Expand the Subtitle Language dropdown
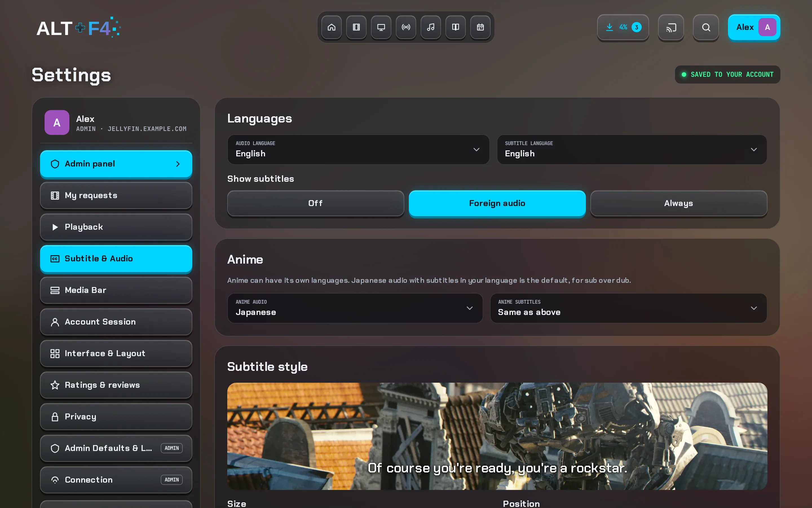The image size is (812, 508). pos(632,150)
